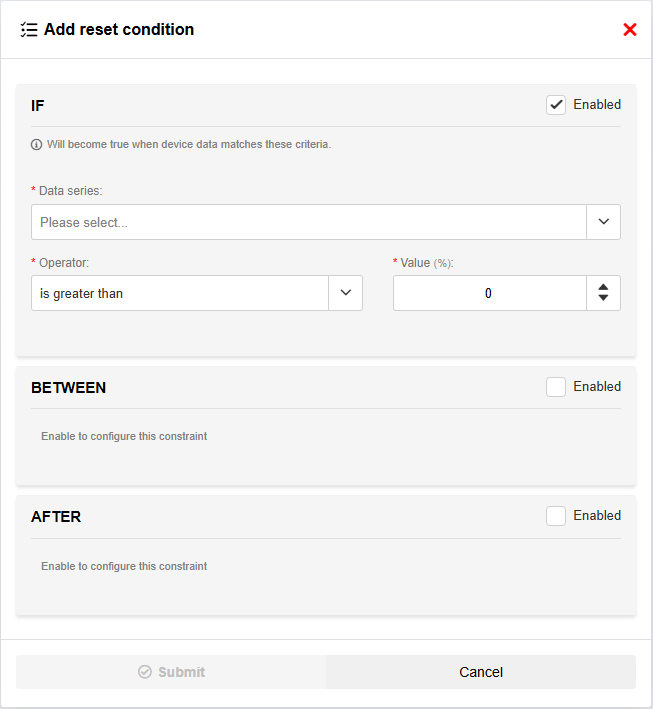Click the AFTER section header
The image size is (653, 709).
(x=56, y=517)
